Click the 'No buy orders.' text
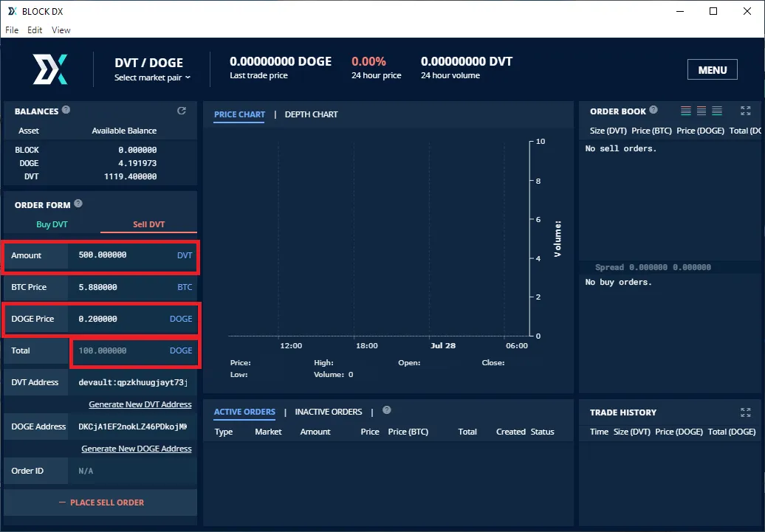This screenshot has width=765, height=532. (x=618, y=283)
